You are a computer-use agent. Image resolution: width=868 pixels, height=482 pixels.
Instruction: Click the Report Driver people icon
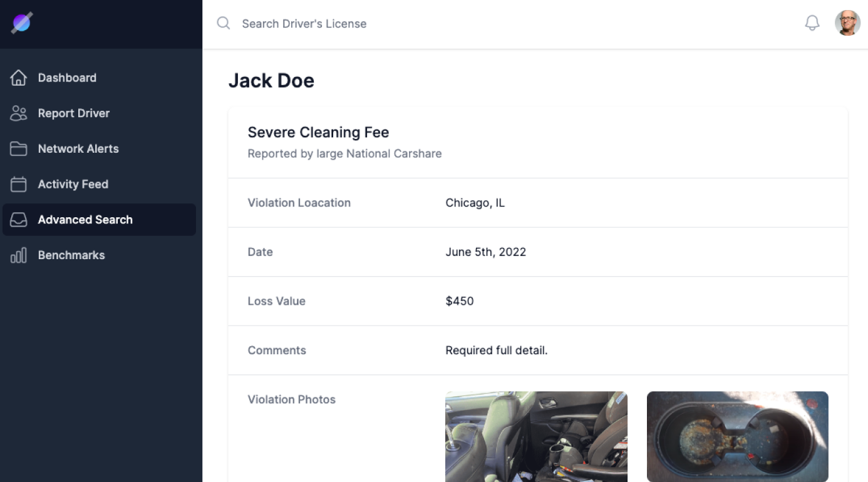pos(19,113)
